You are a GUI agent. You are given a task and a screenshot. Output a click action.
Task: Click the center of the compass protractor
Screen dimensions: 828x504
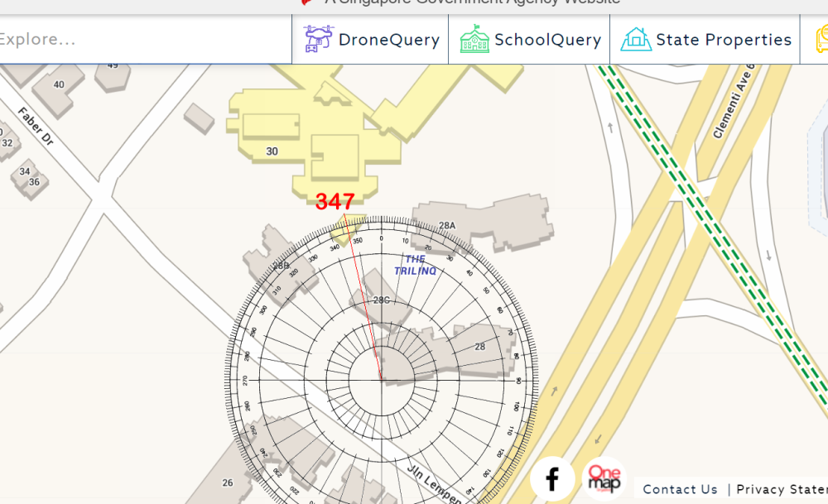[381, 378]
